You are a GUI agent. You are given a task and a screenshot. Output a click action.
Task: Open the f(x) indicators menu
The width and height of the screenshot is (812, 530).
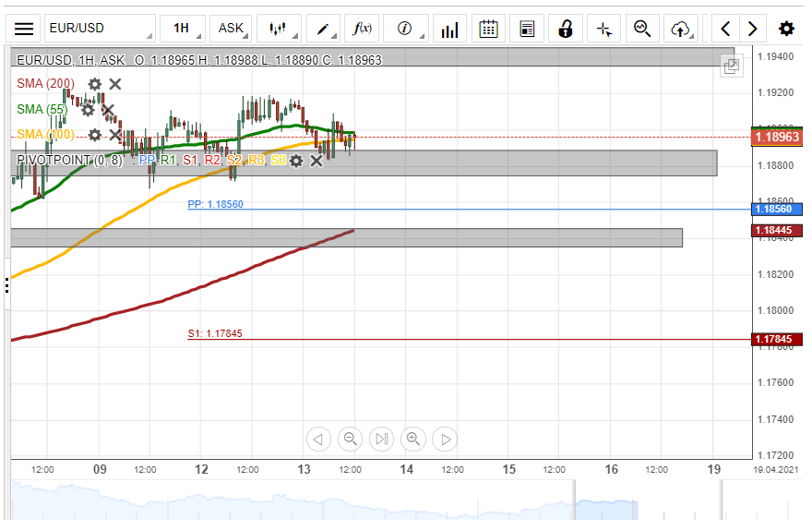click(363, 29)
